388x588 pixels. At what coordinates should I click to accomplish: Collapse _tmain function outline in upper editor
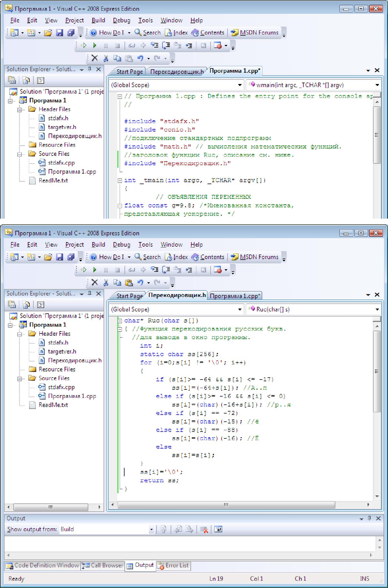click(120, 180)
